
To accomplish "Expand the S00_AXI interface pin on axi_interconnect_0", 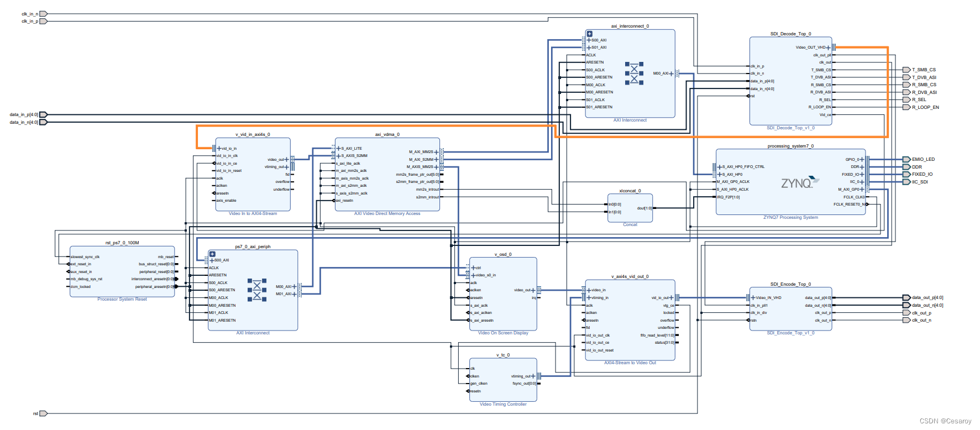I will (x=589, y=40).
